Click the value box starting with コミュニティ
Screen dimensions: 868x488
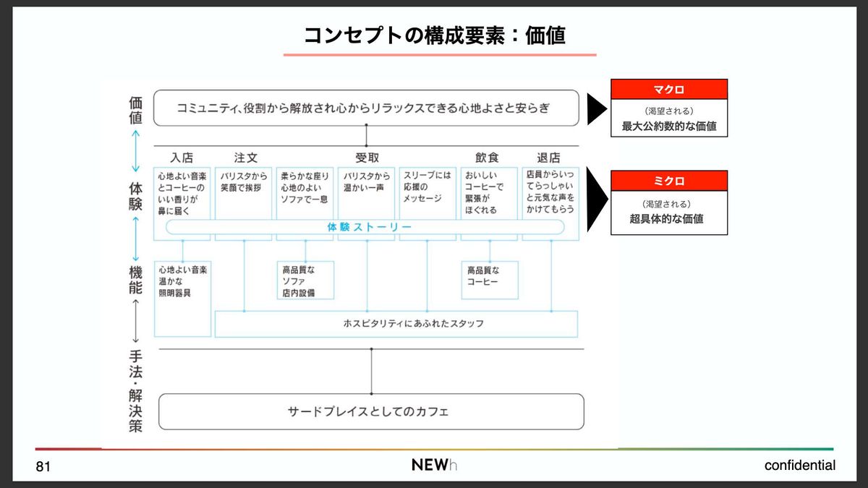(366, 108)
